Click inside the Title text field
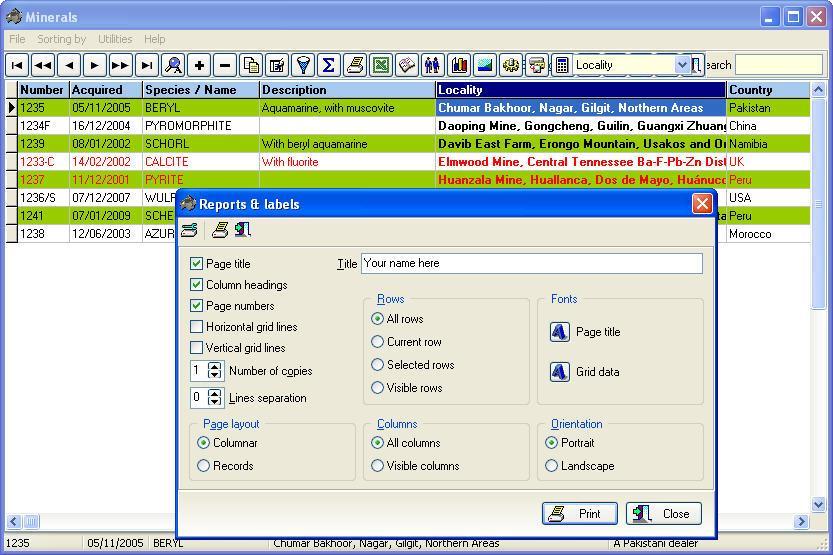833x555 pixels. [531, 264]
